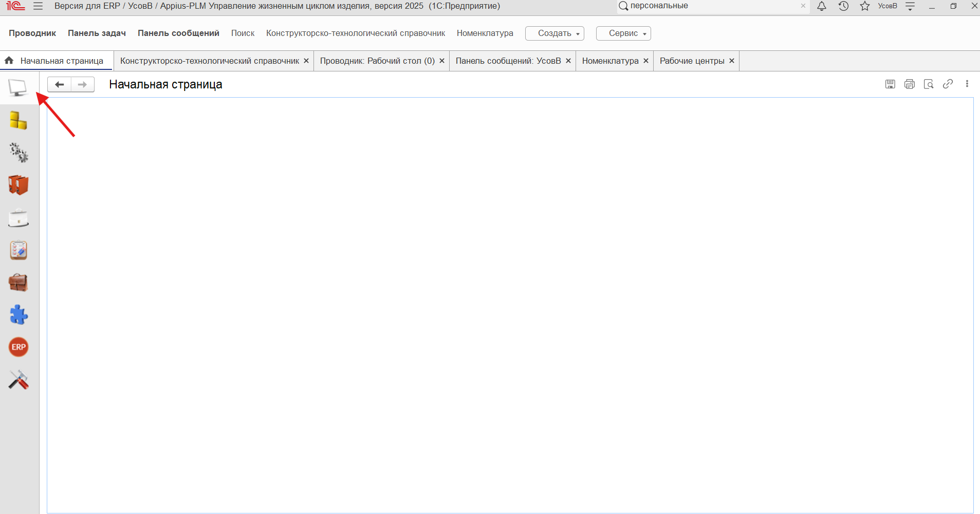The image size is (980, 514).
Task: Click the home icon on Начальная страница tab
Action: click(x=9, y=61)
